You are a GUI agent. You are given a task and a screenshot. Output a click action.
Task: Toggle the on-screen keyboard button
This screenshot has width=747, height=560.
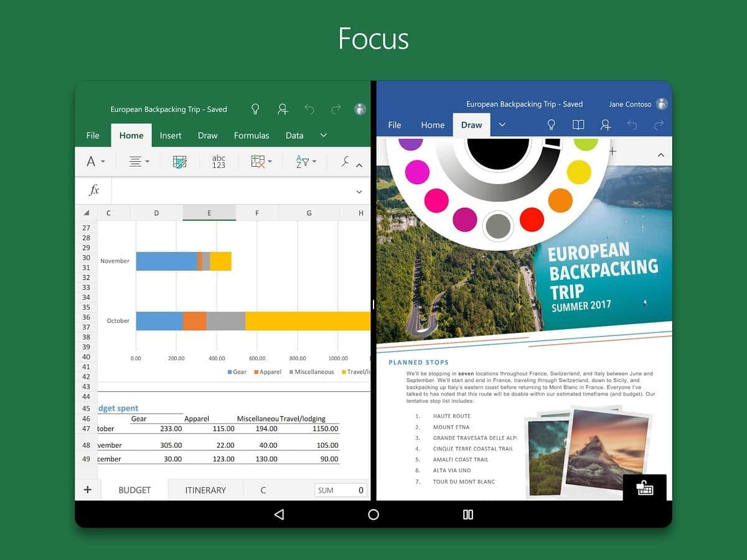coord(645,488)
